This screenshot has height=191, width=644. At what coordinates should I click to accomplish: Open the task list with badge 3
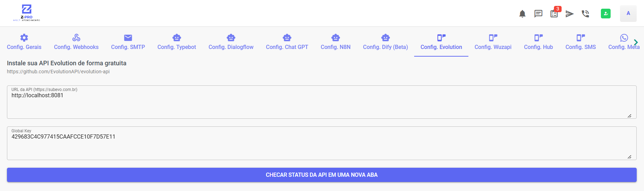click(x=554, y=14)
